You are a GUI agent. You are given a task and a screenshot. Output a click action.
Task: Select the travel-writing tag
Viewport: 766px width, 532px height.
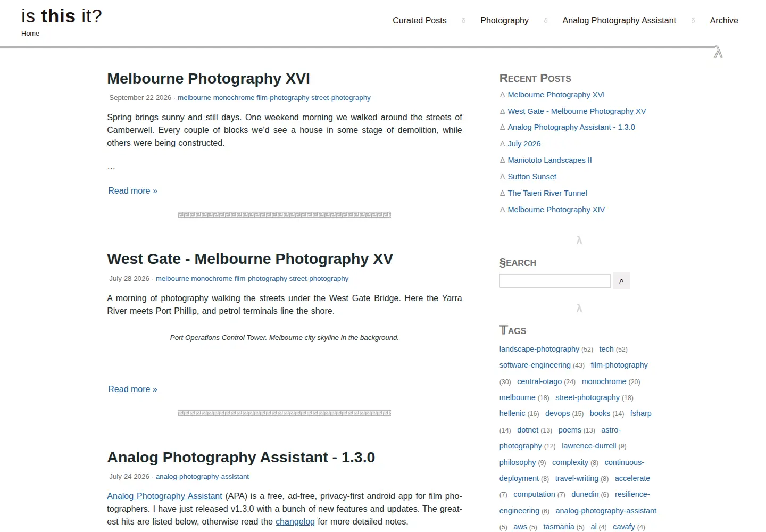pos(577,478)
